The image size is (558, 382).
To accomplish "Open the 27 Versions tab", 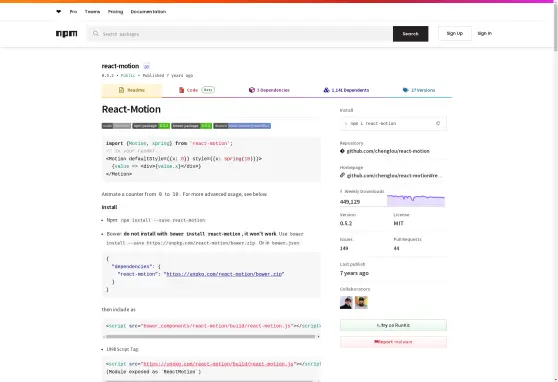I will [419, 90].
